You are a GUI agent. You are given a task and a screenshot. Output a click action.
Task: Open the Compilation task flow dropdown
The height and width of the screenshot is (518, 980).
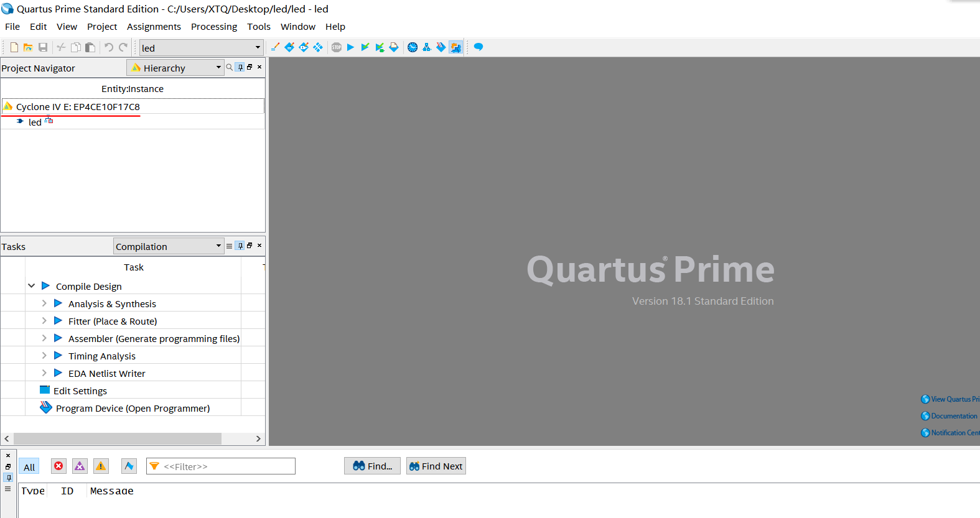(x=218, y=246)
